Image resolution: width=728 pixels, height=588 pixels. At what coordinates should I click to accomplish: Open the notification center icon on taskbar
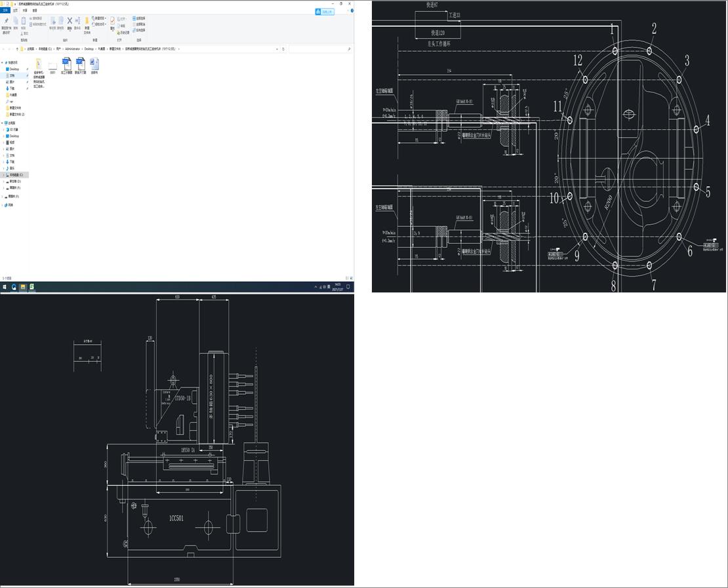349,287
